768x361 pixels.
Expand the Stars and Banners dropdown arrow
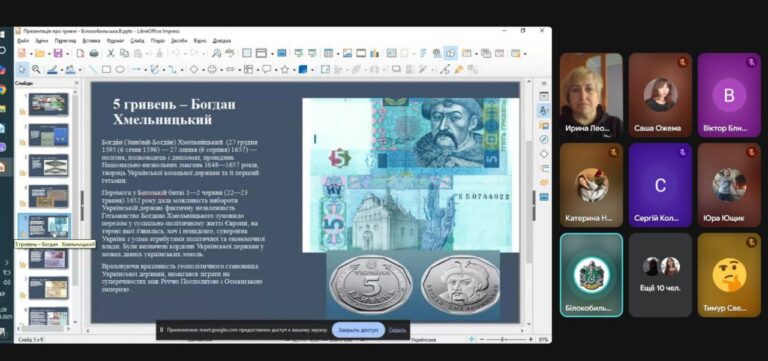pyautogui.click(x=294, y=70)
